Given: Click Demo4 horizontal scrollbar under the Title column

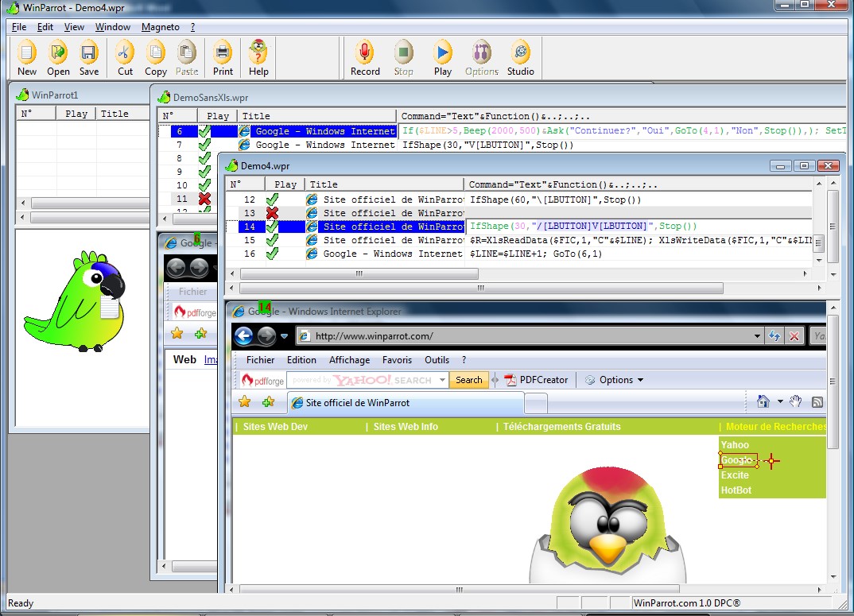Looking at the screenshot, I should (x=359, y=273).
